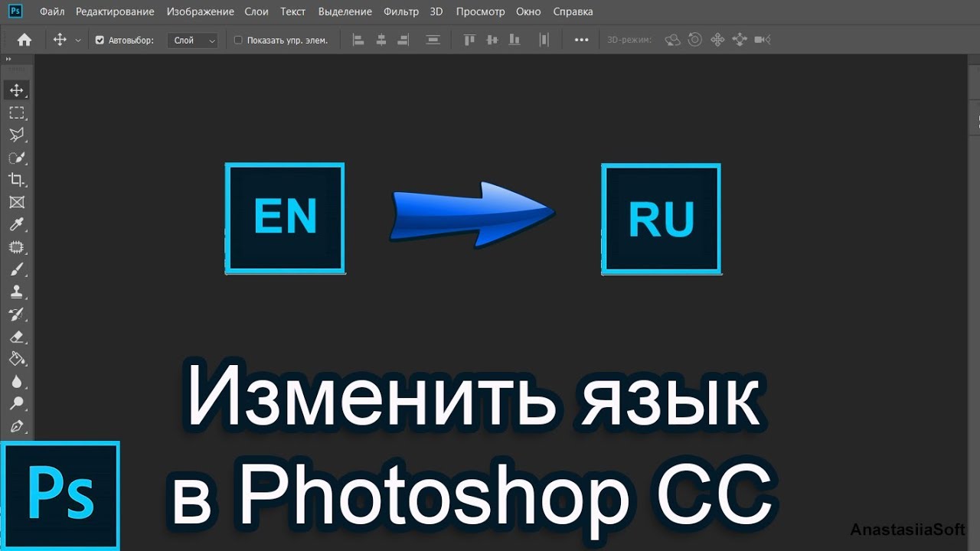Open the Слои menu
This screenshot has width=980, height=551.
[256, 11]
